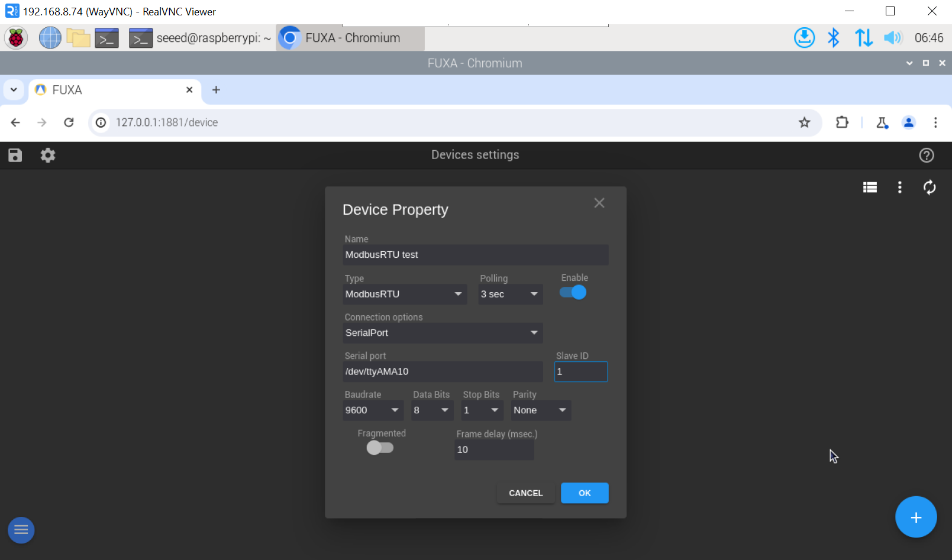Viewport: 952px width, 560px height.
Task: Click the Slave ID input field
Action: pyautogui.click(x=581, y=371)
